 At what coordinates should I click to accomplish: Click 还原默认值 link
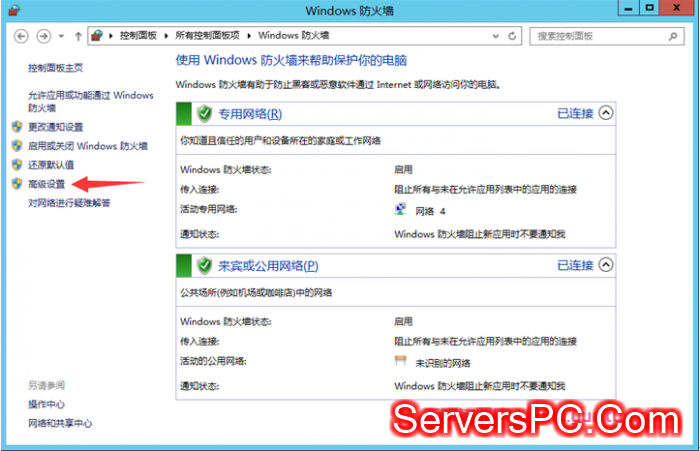click(51, 165)
